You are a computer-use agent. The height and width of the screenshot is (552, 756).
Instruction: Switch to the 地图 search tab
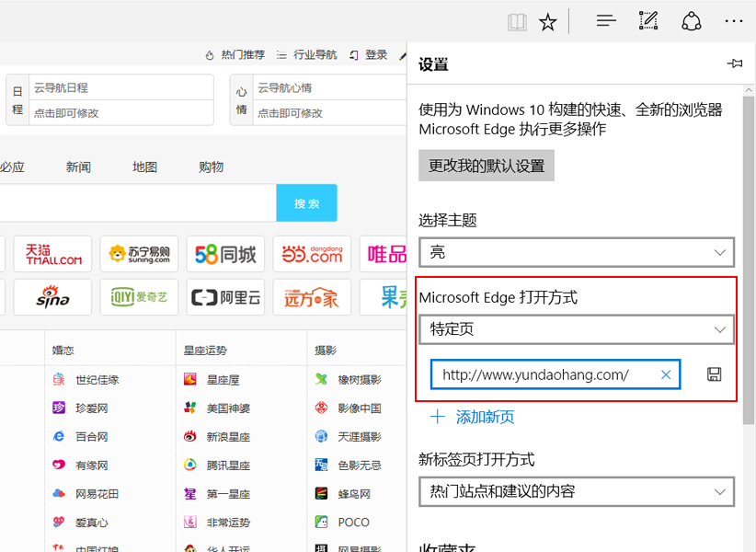pyautogui.click(x=144, y=167)
